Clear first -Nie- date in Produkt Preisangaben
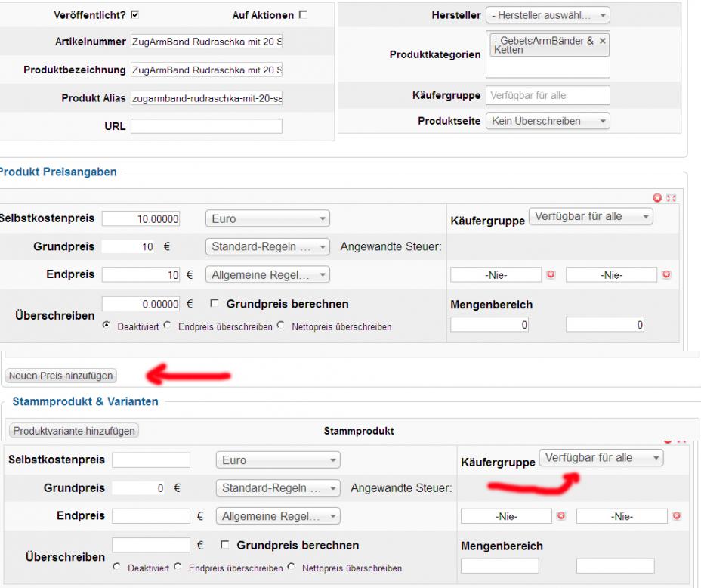 click(x=551, y=274)
